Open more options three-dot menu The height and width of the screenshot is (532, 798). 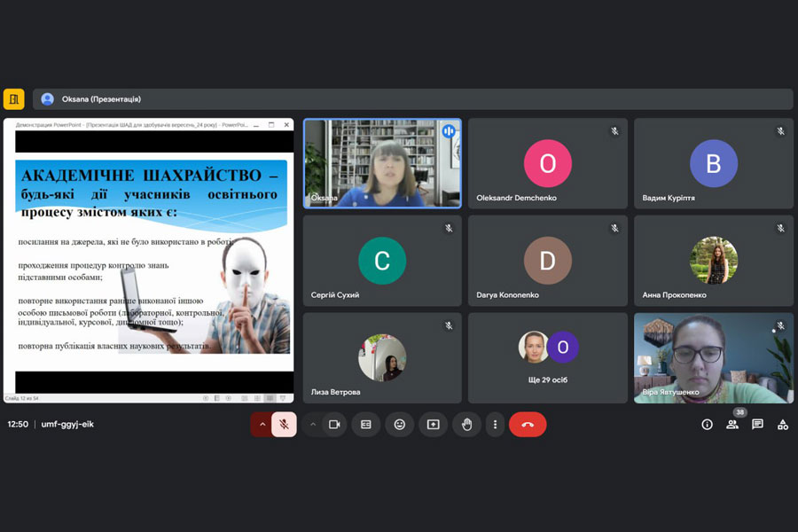(x=495, y=424)
